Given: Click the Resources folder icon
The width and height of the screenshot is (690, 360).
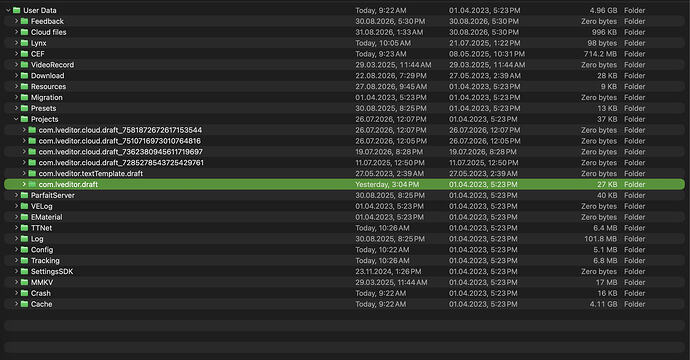Looking at the screenshot, I should 25,86.
